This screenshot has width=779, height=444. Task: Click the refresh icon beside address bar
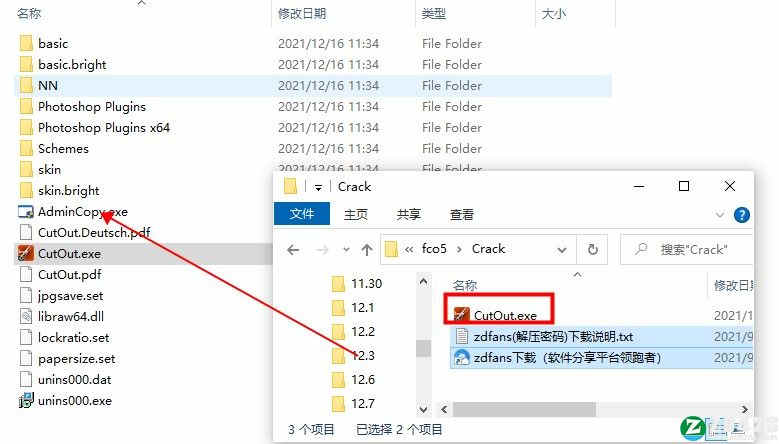(x=593, y=249)
